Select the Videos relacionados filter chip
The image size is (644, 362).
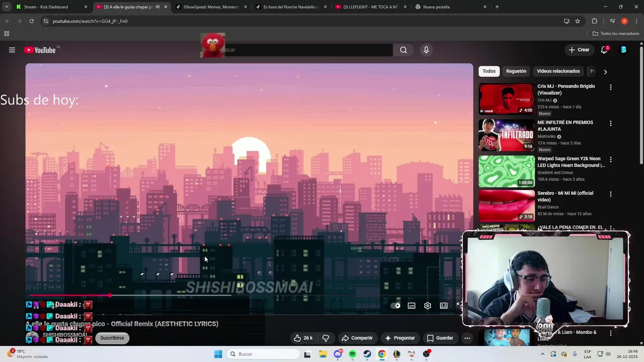tap(558, 71)
